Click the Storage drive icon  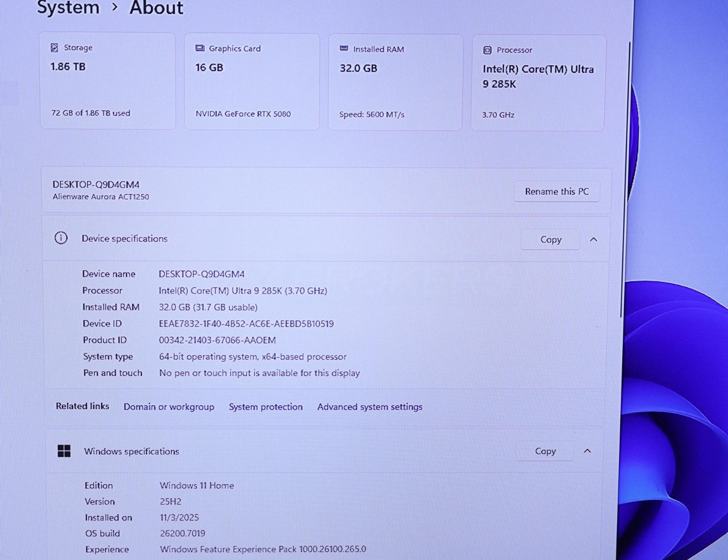pos(55,47)
